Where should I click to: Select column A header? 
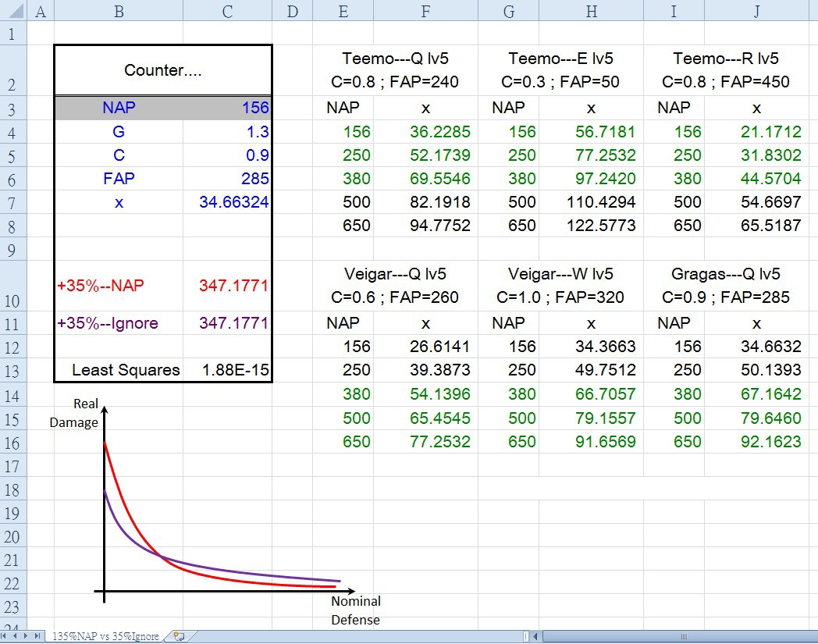(x=40, y=11)
